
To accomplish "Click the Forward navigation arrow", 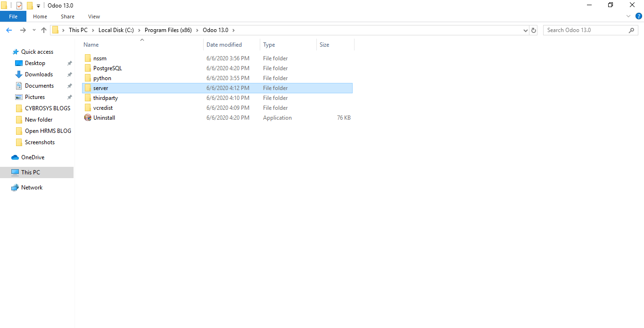I will pos(23,30).
